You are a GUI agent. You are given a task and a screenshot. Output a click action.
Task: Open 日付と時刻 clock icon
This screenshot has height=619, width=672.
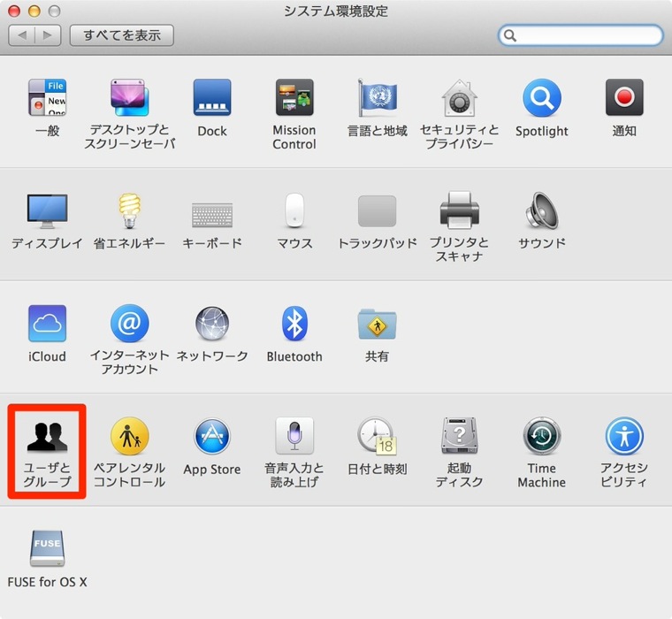click(378, 436)
